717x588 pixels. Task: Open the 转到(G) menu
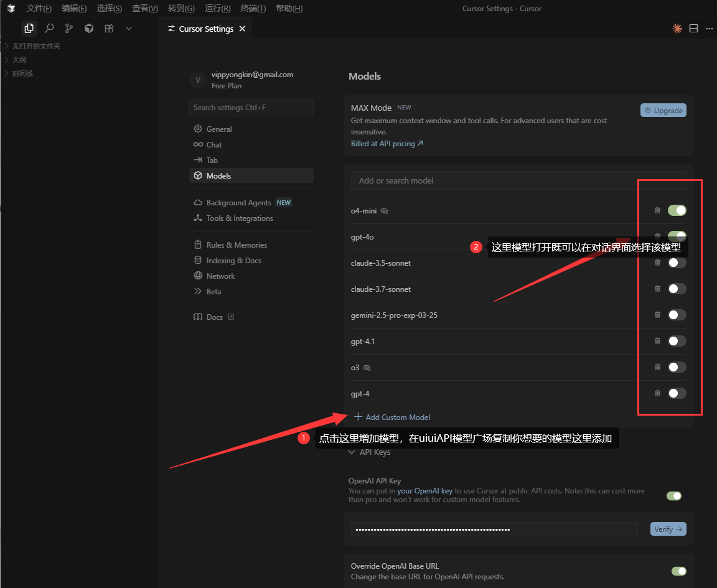[181, 8]
